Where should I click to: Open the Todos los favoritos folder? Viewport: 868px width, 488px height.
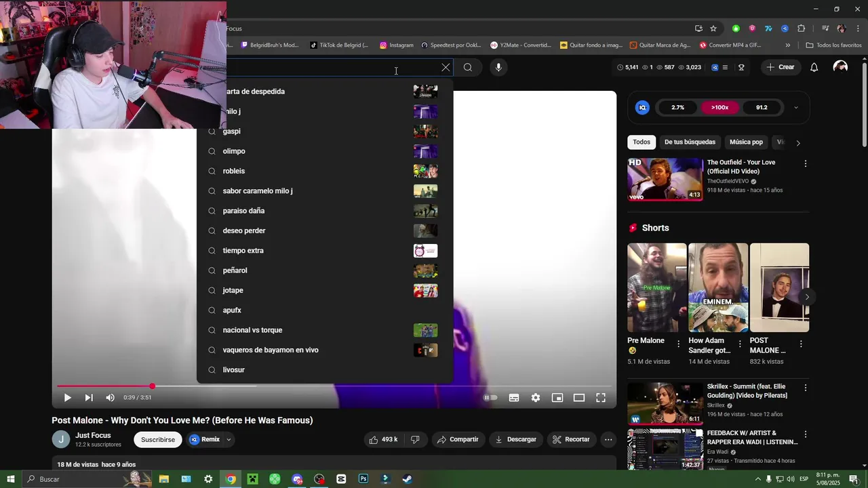833,45
